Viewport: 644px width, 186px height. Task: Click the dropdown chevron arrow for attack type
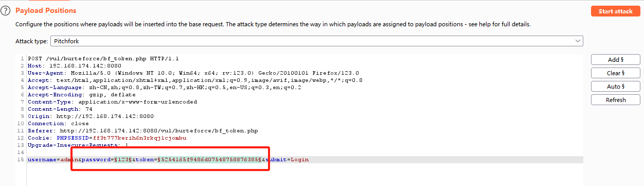pyautogui.click(x=577, y=41)
